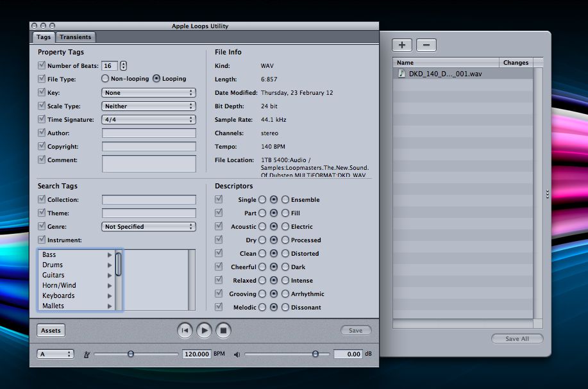This screenshot has width=588, height=389.
Task: Expand the Guitars instrument category
Action: coord(110,276)
